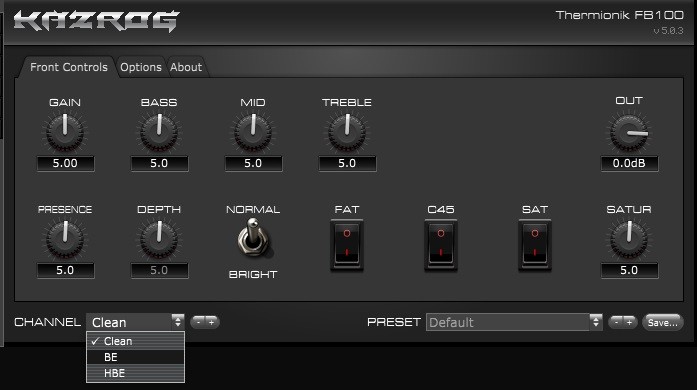The image size is (697, 390).
Task: Open the PRESET dropdown showing Default
Action: (x=514, y=322)
